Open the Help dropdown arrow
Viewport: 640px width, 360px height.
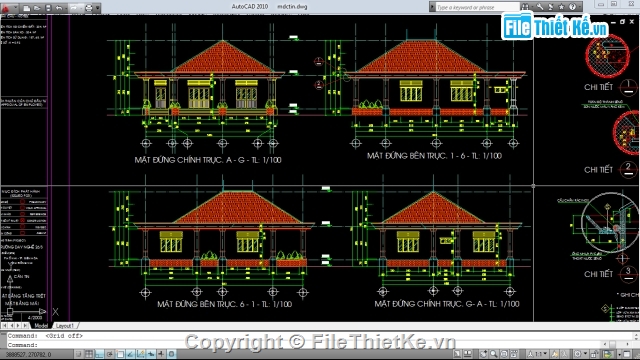tap(580, 7)
